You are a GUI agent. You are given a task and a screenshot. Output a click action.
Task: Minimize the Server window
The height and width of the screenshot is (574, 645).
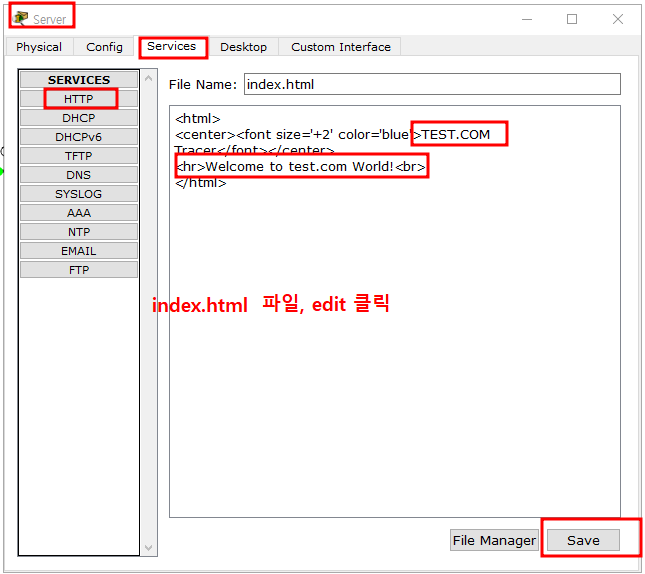click(527, 19)
